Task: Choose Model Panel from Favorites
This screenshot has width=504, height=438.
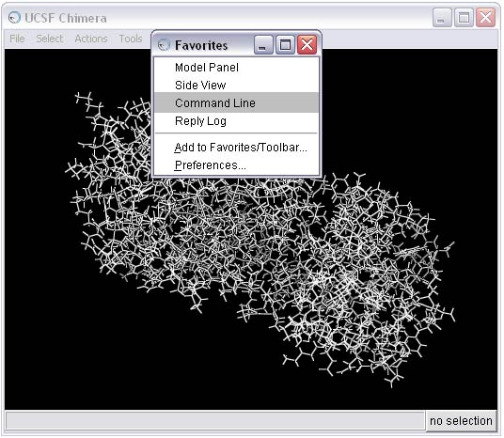Action: [x=237, y=68]
